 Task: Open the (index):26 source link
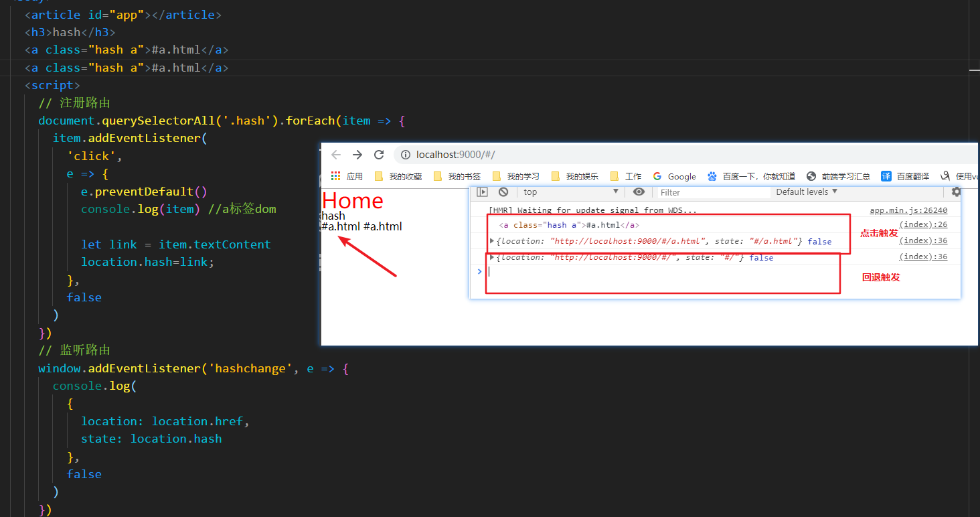(x=923, y=225)
